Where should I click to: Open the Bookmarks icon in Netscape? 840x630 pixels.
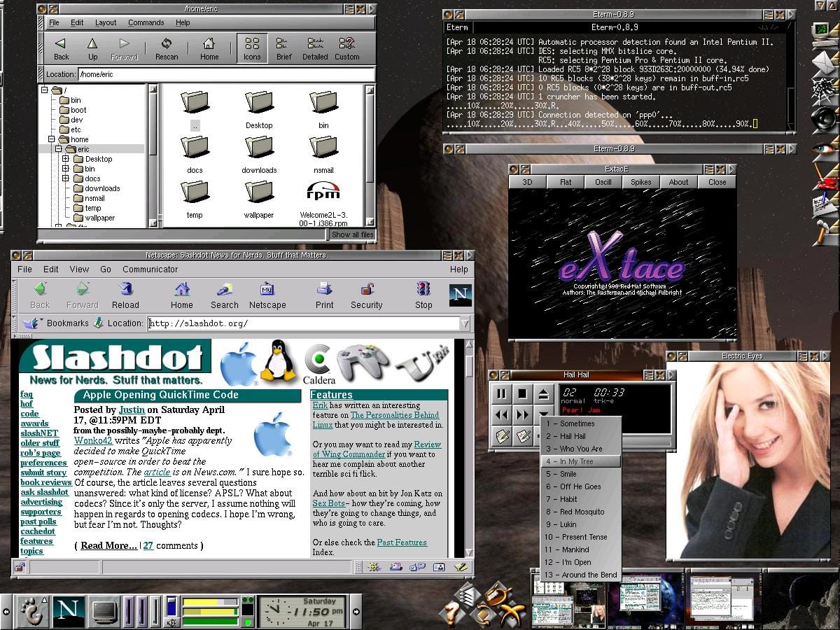coord(31,323)
